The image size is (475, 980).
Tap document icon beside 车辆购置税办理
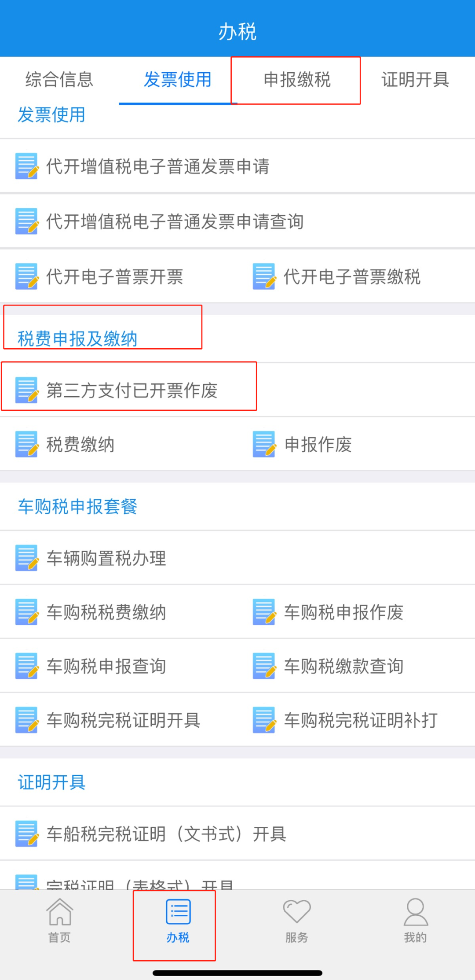pos(26,558)
